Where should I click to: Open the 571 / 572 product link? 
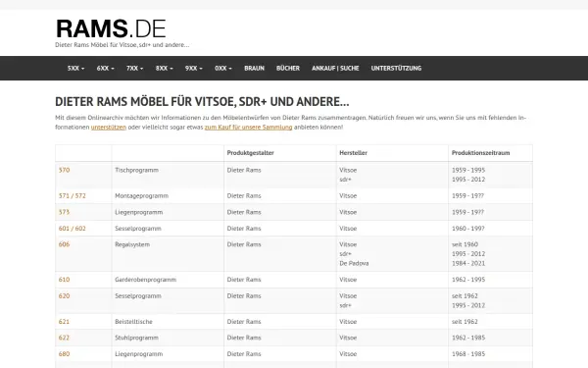(72, 196)
